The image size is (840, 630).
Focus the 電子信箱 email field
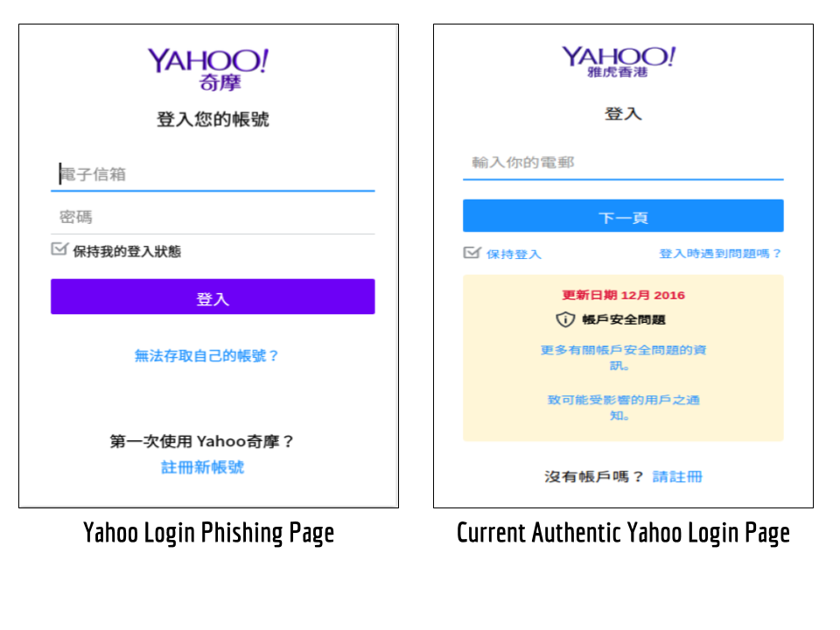(213, 174)
